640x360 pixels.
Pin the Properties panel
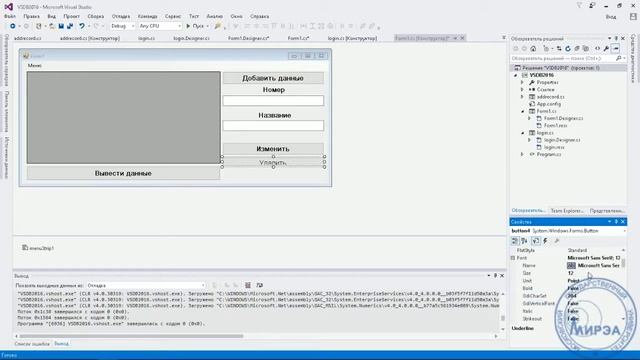click(616, 222)
